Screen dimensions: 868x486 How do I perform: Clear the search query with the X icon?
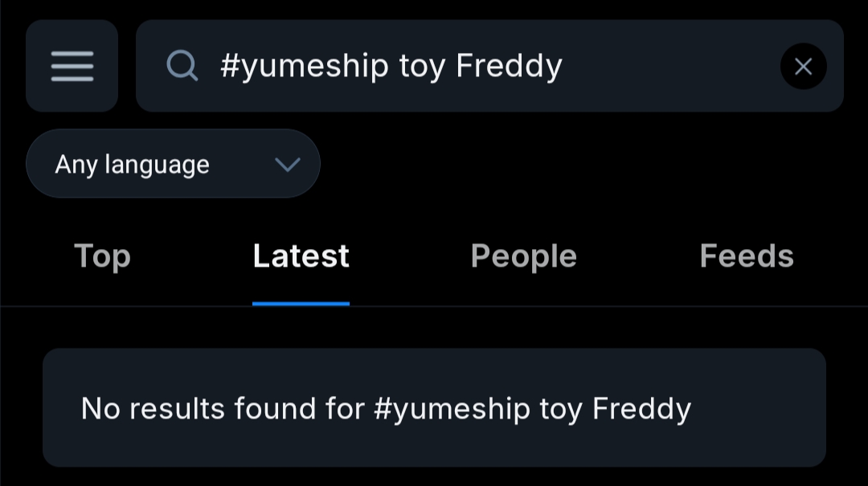coord(803,66)
